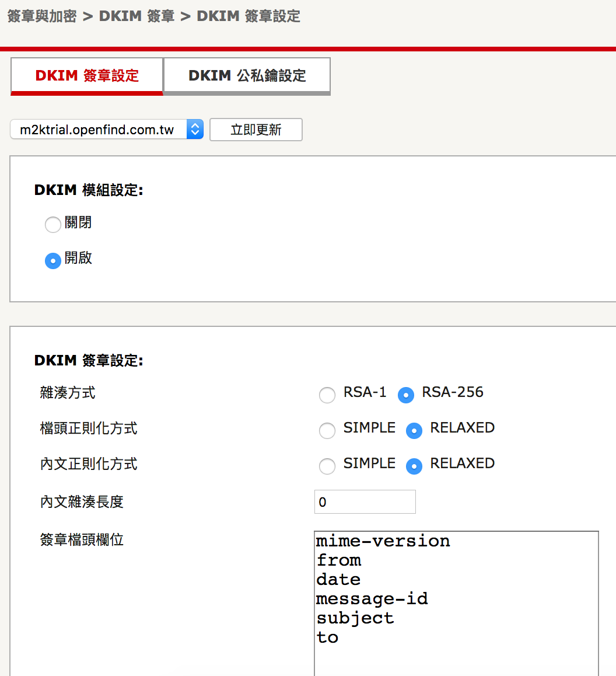This screenshot has height=676, width=616.
Task: Select RELAXED for 內文正則化方式
Action: point(414,466)
